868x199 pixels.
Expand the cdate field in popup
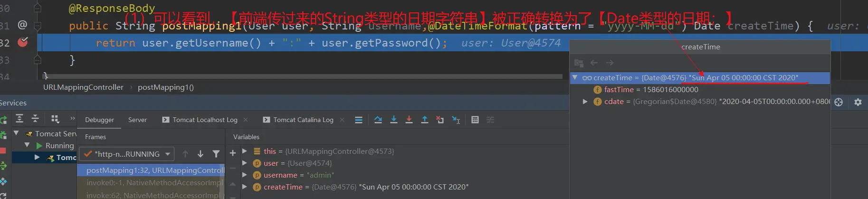(585, 102)
